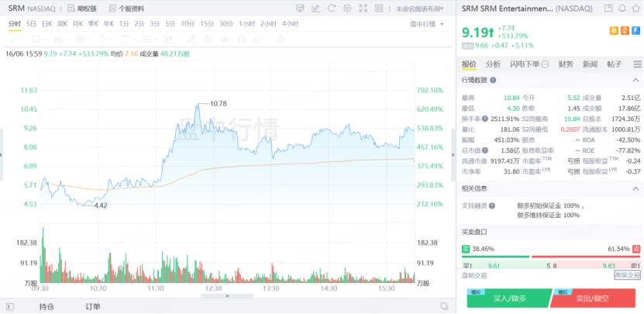Switch to the 年K chart
This screenshot has width=644, height=314.
point(108,24)
